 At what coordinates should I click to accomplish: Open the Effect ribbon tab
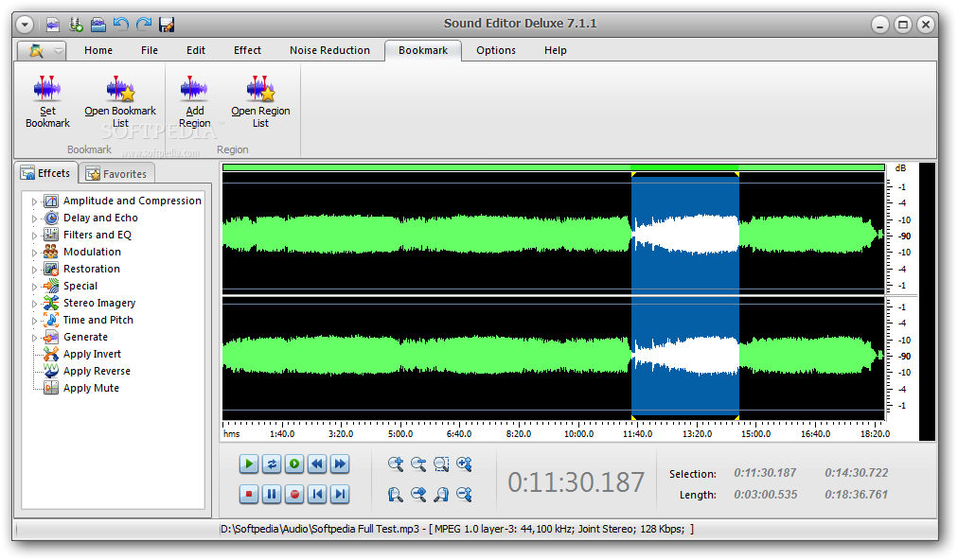(247, 51)
